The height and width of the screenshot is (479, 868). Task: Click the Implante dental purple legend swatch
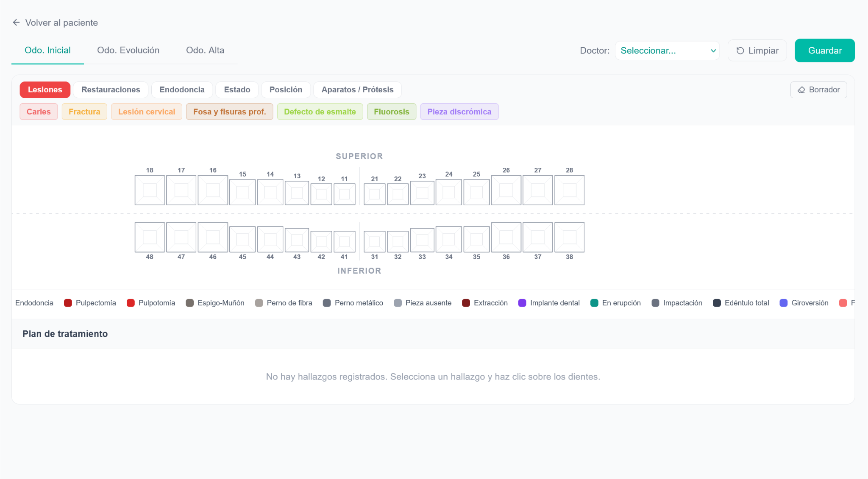522,303
